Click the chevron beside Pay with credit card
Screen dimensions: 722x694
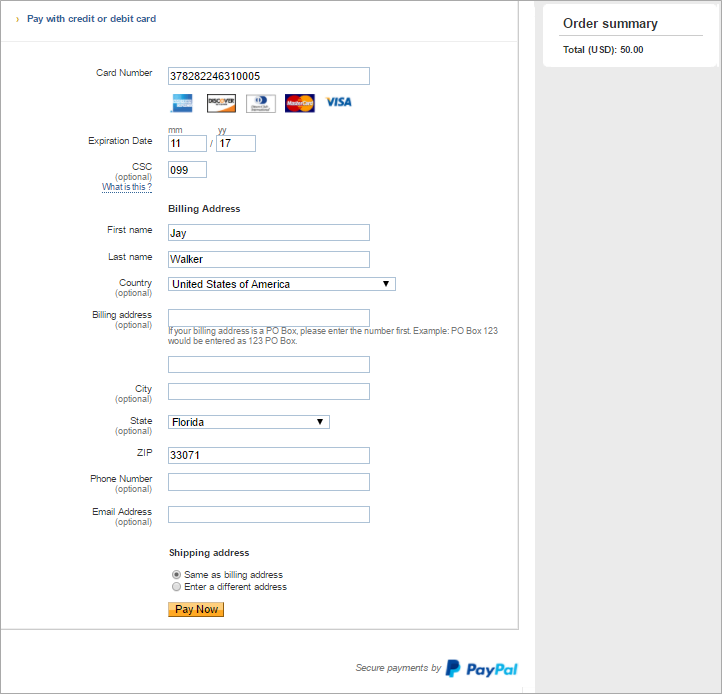point(17,19)
